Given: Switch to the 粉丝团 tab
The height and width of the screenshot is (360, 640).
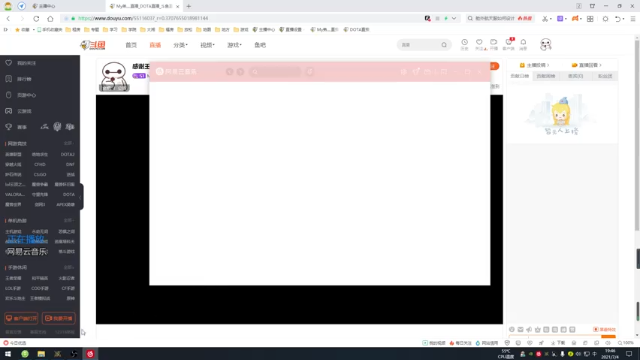Looking at the screenshot, I should click(x=605, y=76).
